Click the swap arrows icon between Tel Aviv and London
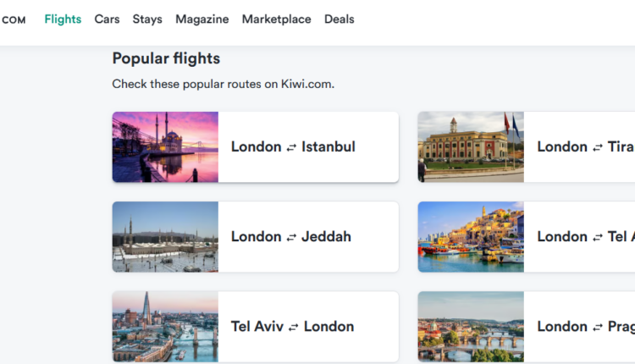This screenshot has width=635, height=364. tap(294, 327)
